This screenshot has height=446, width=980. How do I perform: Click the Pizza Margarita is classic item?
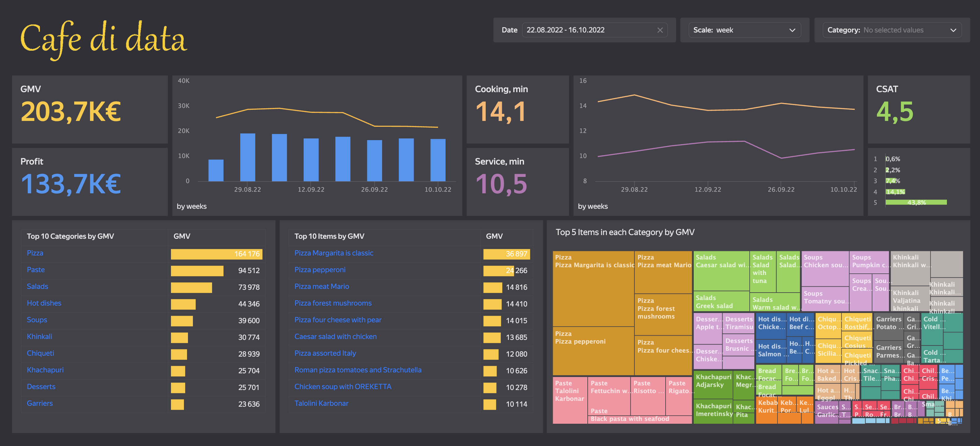coord(333,253)
